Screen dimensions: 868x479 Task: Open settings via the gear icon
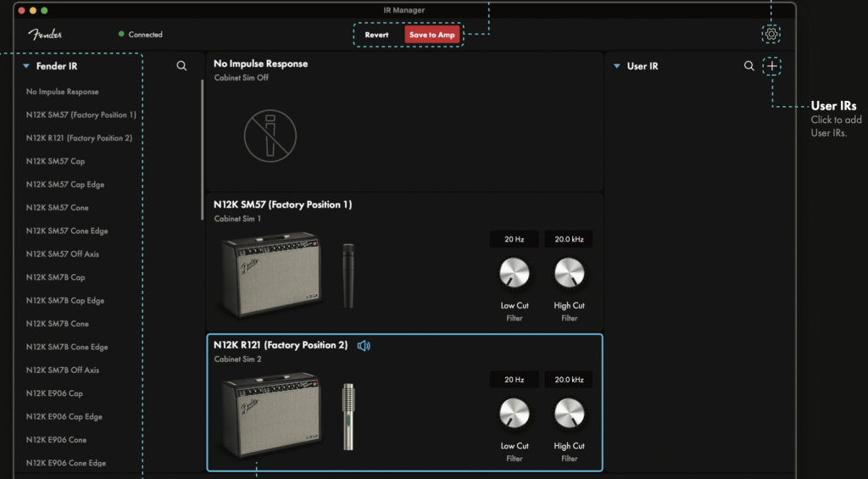click(x=771, y=34)
